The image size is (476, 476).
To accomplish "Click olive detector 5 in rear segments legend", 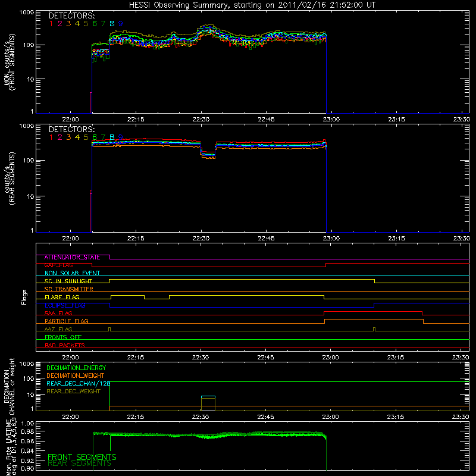I will [x=86, y=137].
